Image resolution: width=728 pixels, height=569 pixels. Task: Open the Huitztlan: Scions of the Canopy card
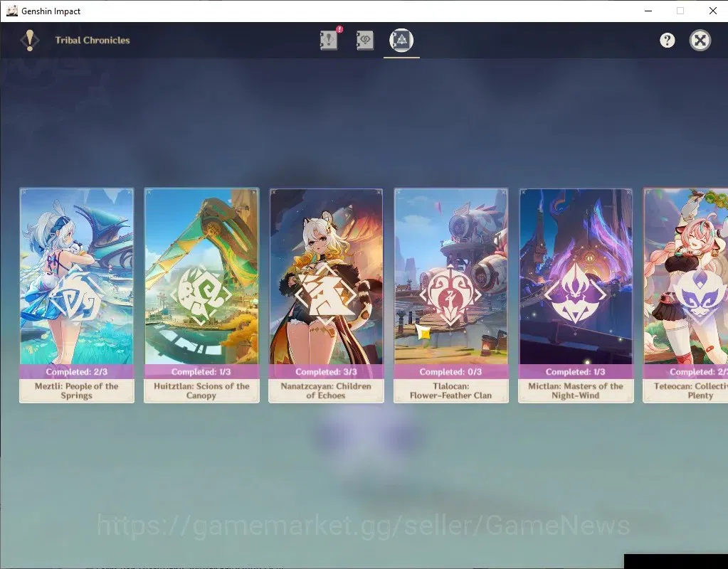(x=201, y=295)
